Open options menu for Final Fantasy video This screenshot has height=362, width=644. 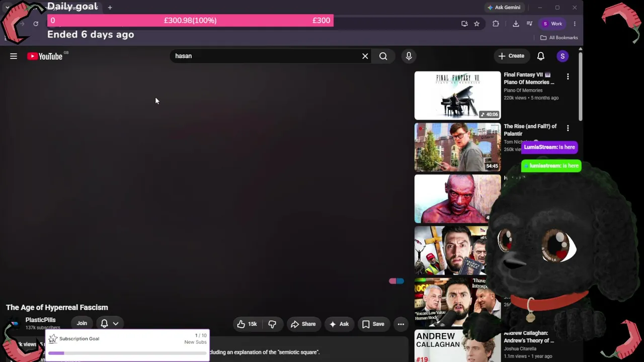point(568,76)
